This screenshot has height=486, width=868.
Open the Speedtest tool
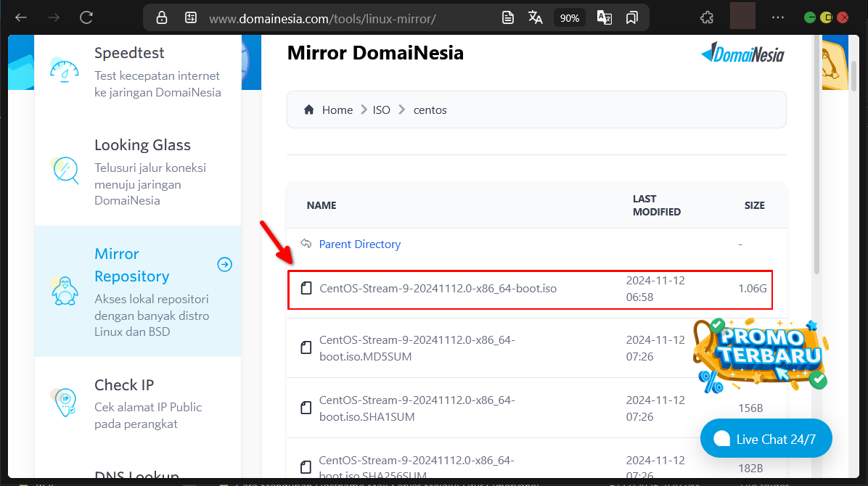coord(129,52)
